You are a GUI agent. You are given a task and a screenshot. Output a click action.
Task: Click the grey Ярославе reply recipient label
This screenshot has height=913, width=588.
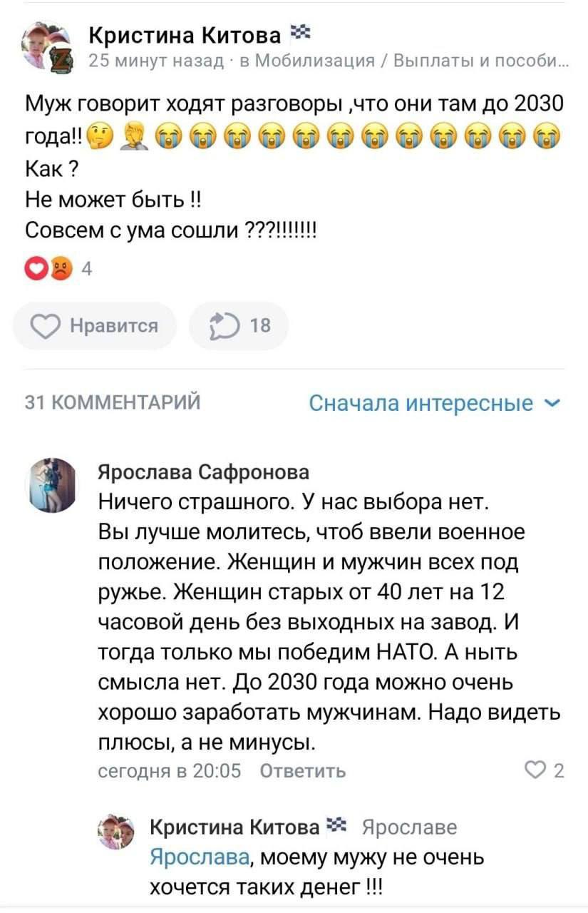click(410, 827)
